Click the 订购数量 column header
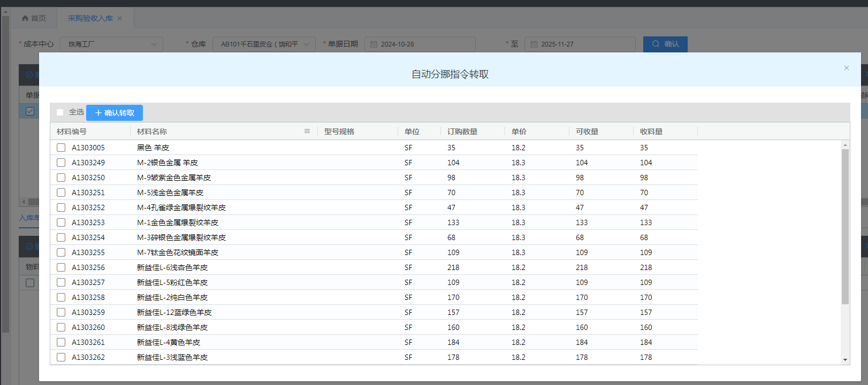The height and width of the screenshot is (385, 868). coord(462,132)
